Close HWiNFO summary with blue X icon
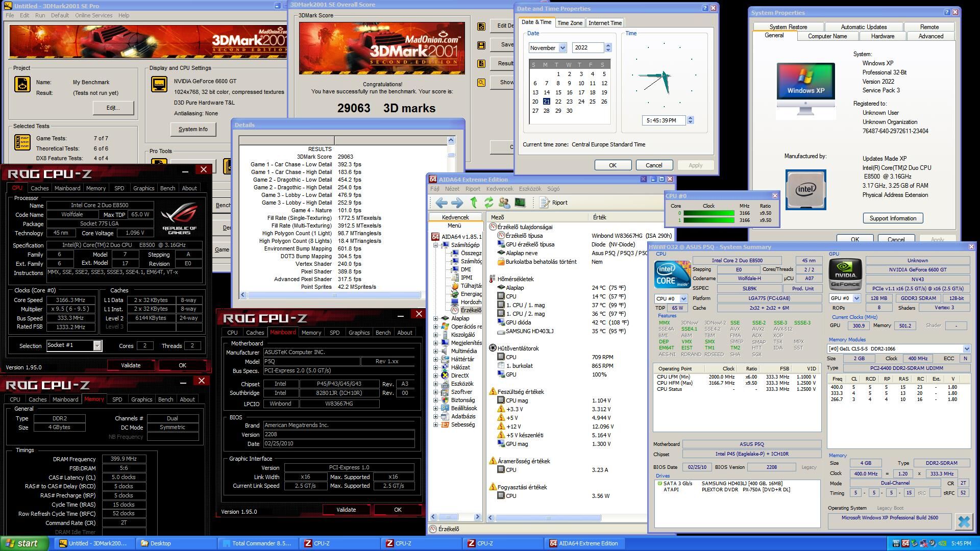Screen dimensions: 980x551 [963, 521]
